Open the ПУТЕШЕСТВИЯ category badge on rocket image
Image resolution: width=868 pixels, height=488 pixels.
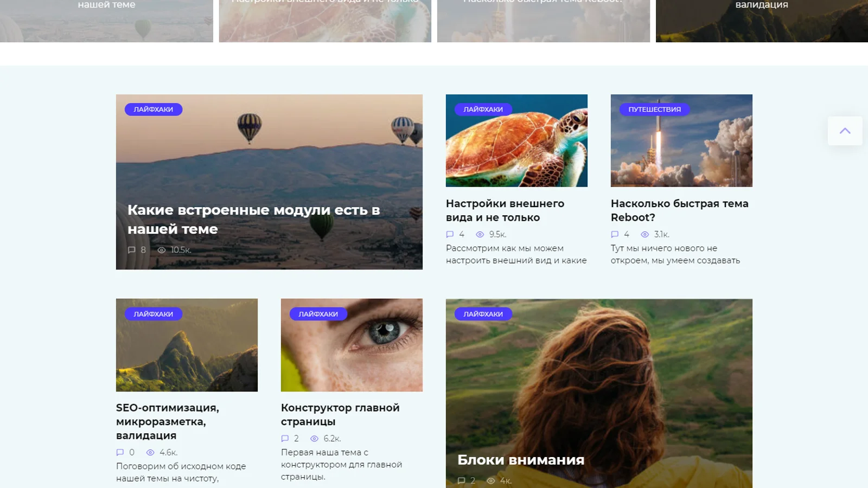point(654,110)
